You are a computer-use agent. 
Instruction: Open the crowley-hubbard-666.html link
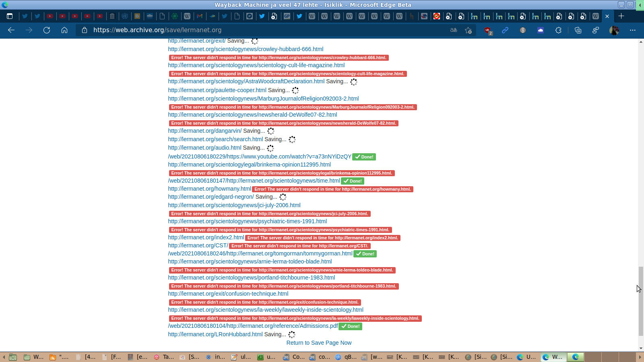point(246,49)
